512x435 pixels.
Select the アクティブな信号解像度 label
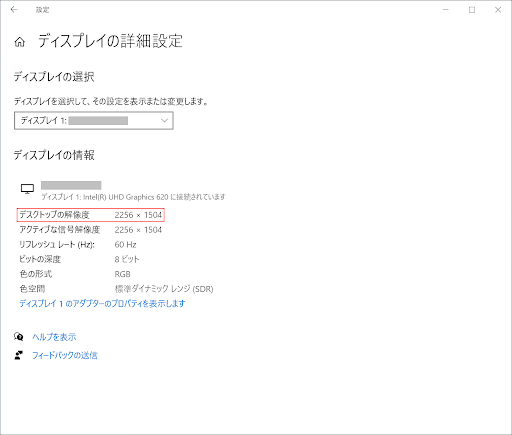[x=60, y=230]
